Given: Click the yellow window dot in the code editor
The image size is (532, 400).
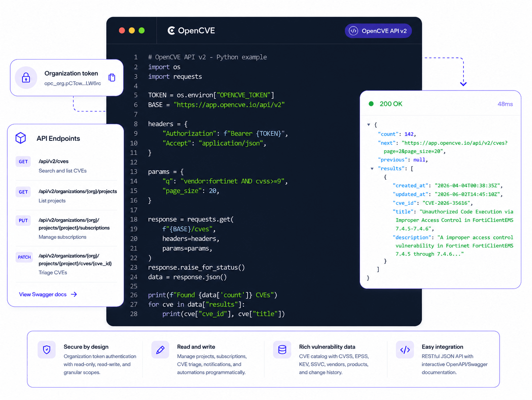Looking at the screenshot, I should click(132, 31).
